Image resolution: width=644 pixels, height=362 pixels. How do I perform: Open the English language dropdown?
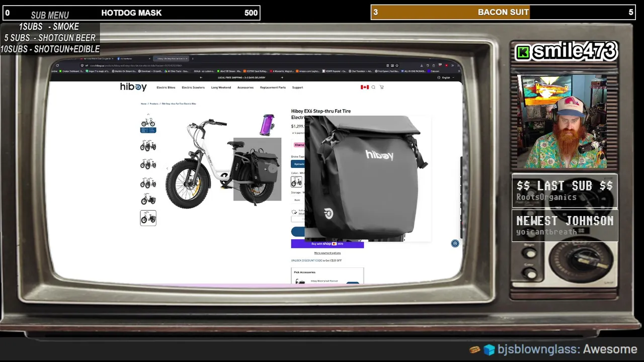tap(445, 77)
